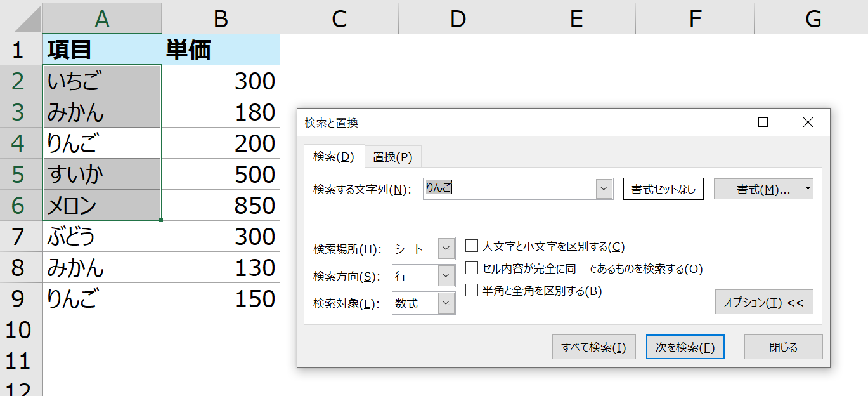Click the りんご cell in row 9
868x396 pixels.
click(102, 298)
